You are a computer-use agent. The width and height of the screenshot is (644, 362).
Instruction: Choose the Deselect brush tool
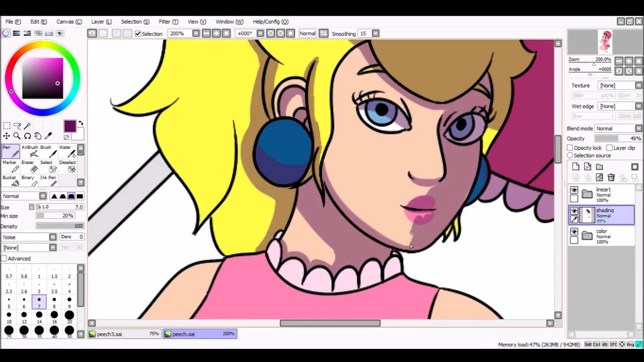point(67,166)
